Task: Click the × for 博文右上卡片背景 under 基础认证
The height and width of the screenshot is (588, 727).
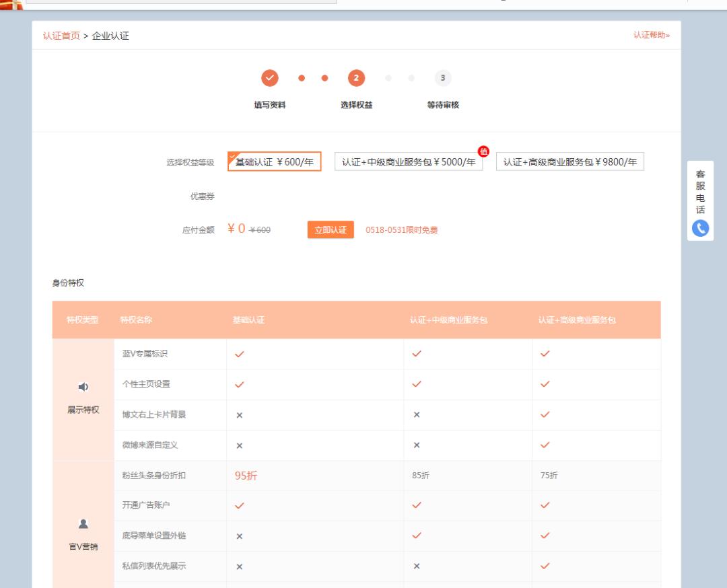Action: click(238, 414)
